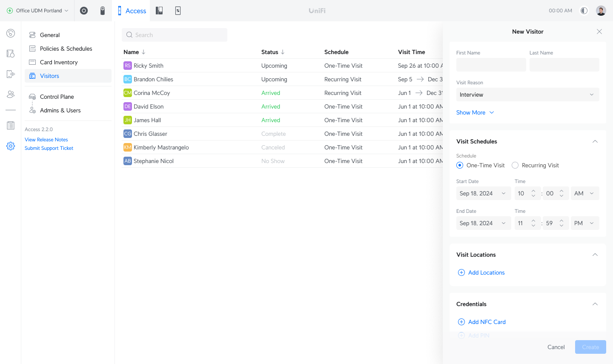Click the Create visitor button
This screenshot has height=364, width=613.
(x=590, y=347)
